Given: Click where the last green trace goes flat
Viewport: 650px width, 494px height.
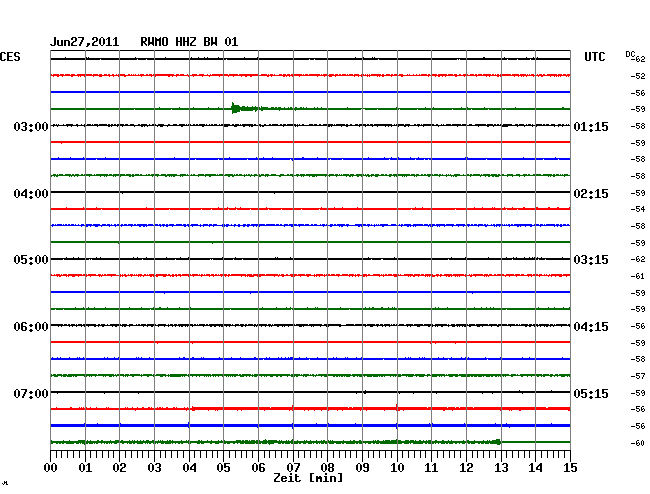Looking at the screenshot, I should pos(501,442).
